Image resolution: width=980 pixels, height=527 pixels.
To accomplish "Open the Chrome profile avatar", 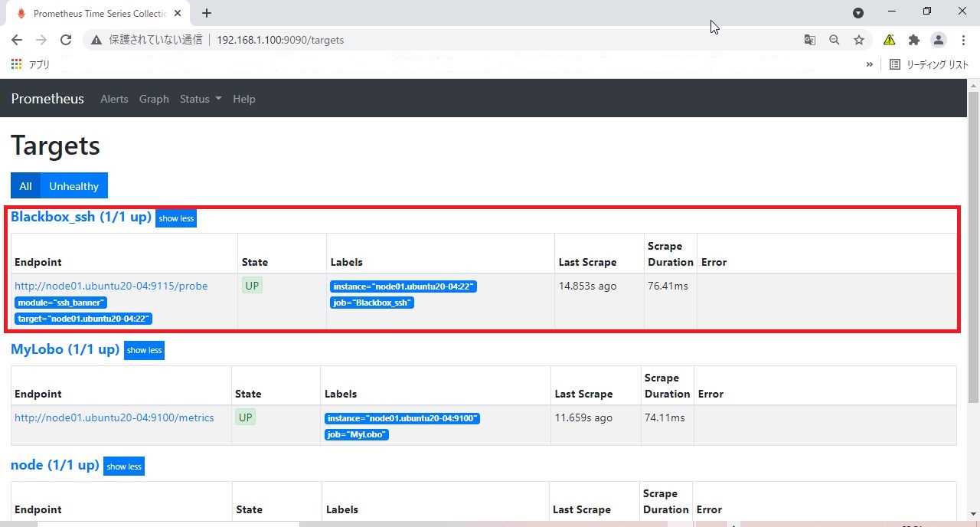I will click(x=938, y=40).
